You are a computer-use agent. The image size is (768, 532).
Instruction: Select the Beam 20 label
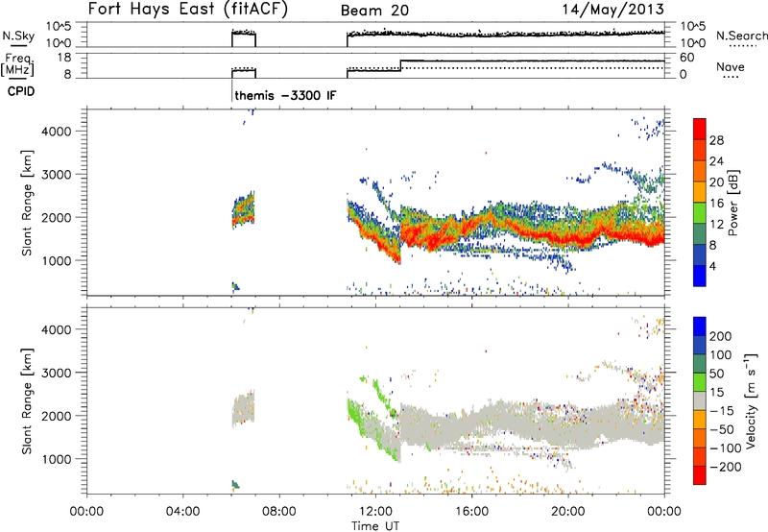pos(374,11)
